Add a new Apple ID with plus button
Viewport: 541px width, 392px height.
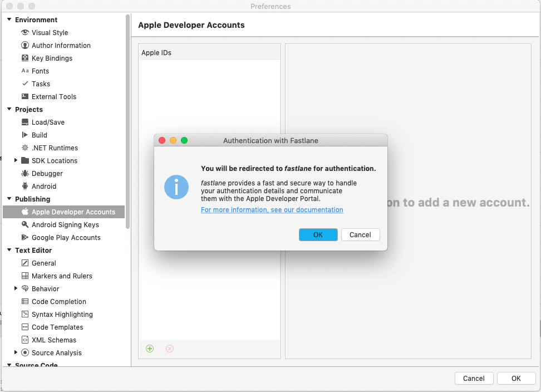[x=150, y=349]
